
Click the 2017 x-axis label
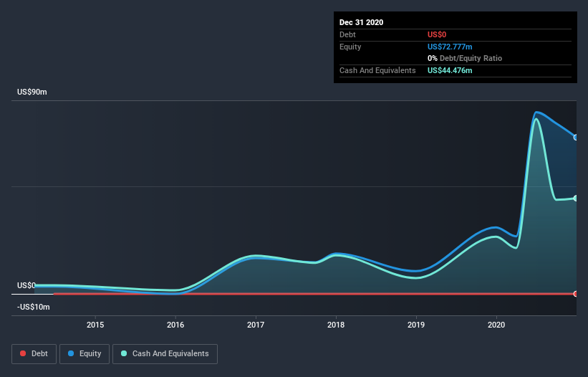pyautogui.click(x=256, y=325)
